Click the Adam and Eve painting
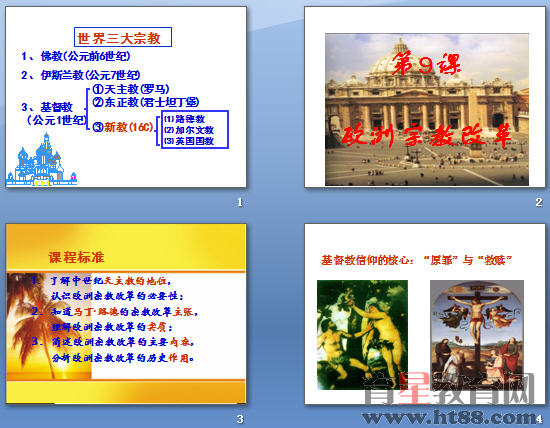This screenshot has width=550, height=428. click(362, 335)
